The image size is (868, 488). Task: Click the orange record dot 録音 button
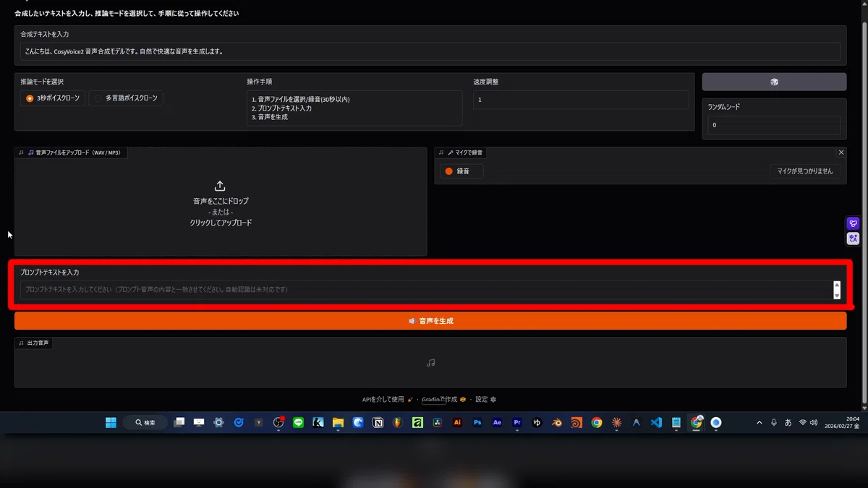click(x=461, y=171)
